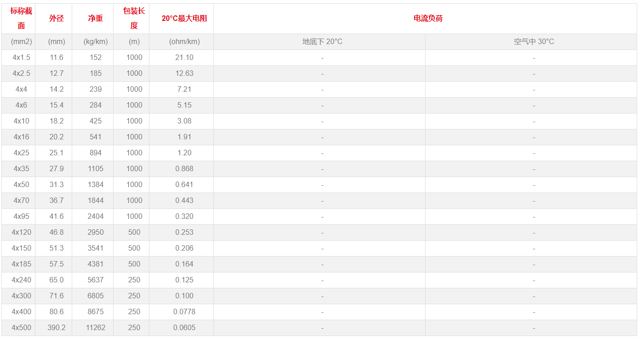
Task: Click the outer diameter value 25.1
Action: 56,153
